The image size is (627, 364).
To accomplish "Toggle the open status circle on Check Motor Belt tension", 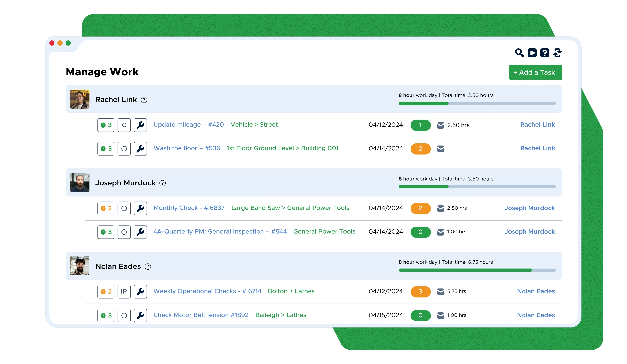I will [124, 315].
